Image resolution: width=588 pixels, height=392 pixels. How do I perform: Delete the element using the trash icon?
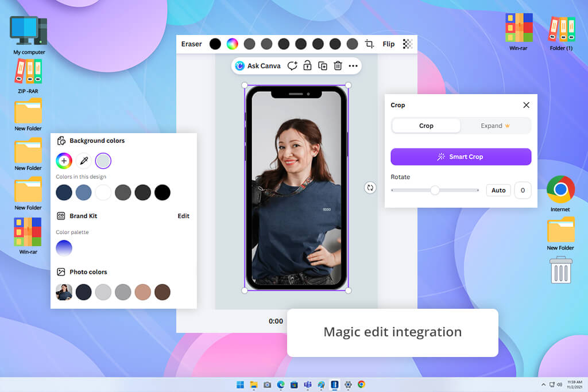coord(338,65)
